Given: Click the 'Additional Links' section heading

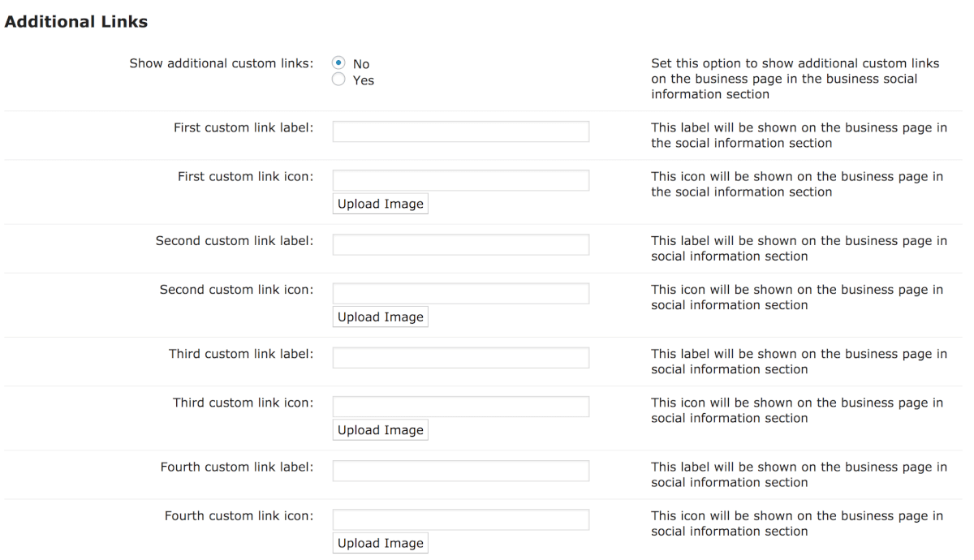Looking at the screenshot, I should click(x=76, y=22).
